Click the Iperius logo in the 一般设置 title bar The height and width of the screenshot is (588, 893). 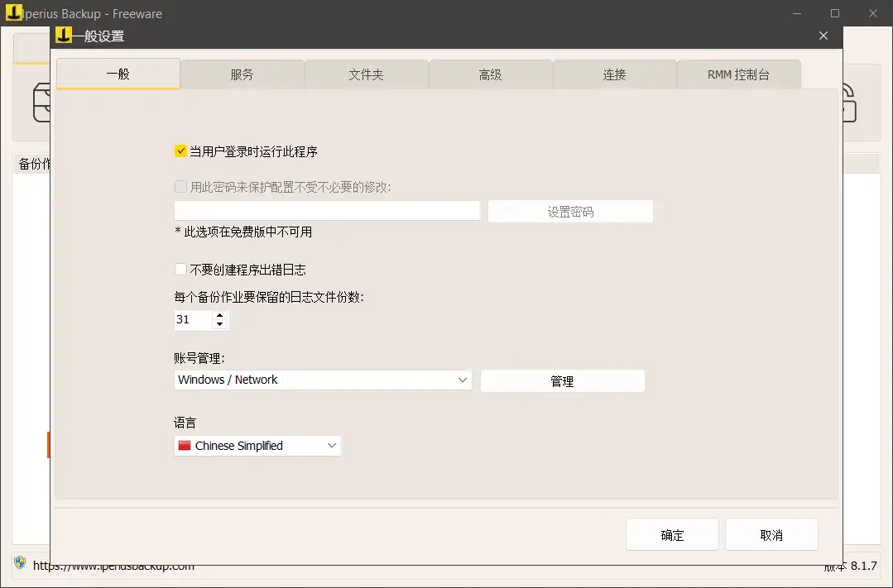pos(63,36)
